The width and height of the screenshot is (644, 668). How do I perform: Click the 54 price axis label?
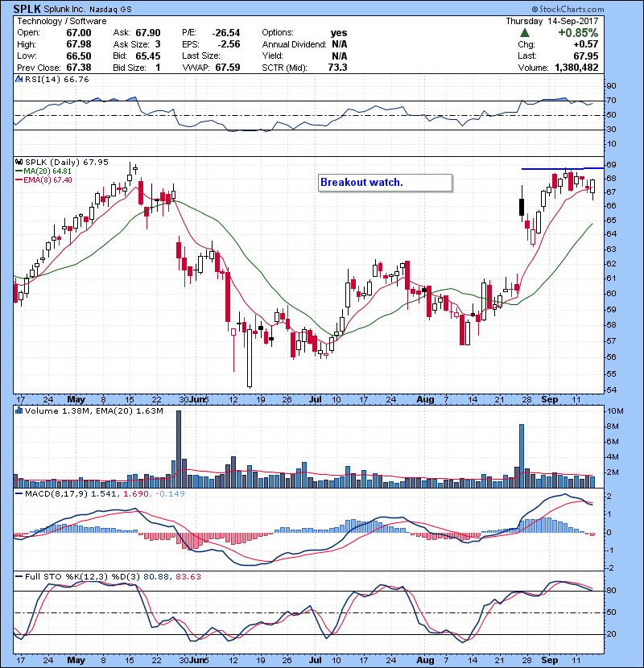coord(611,390)
